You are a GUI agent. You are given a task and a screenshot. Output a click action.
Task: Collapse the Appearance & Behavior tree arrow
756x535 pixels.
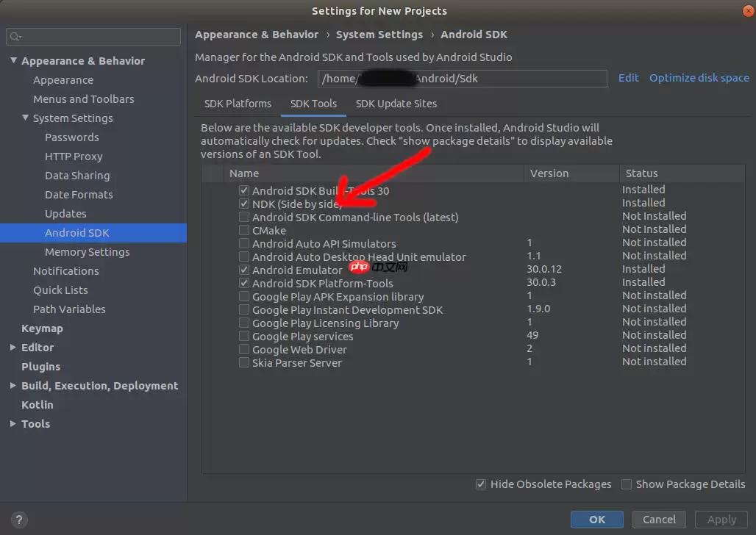pos(13,61)
